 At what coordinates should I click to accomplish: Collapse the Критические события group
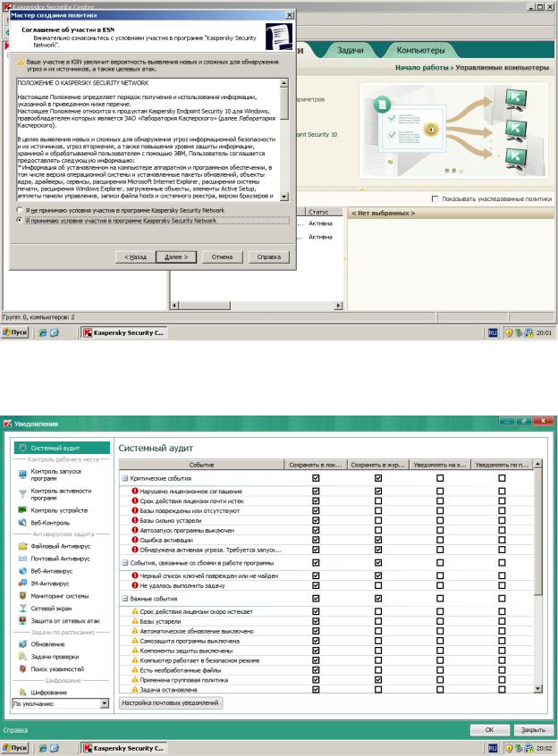click(125, 478)
